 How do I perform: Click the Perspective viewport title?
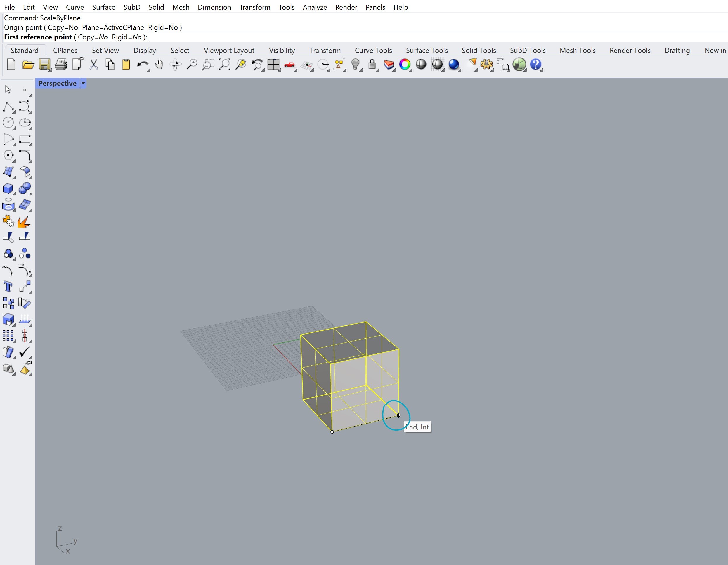click(57, 83)
